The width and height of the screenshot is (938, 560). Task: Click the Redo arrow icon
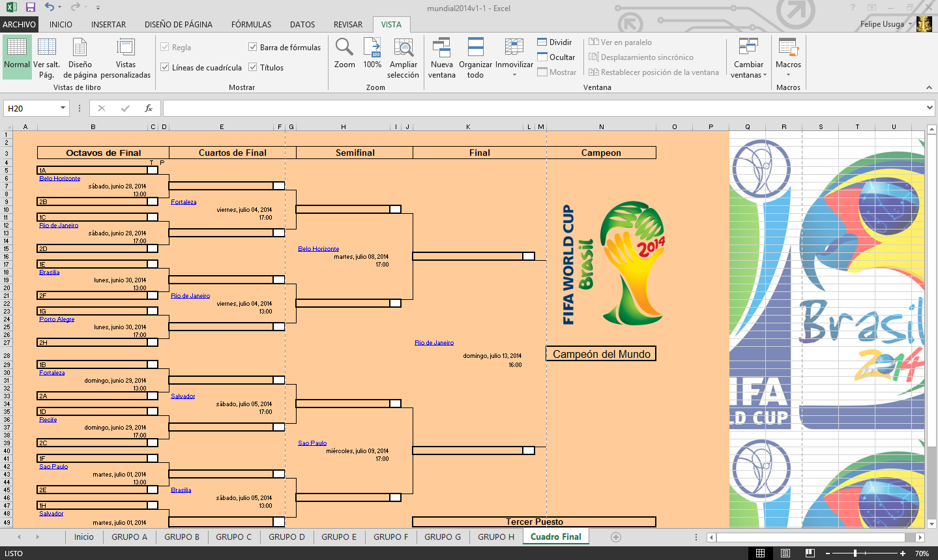tap(75, 7)
